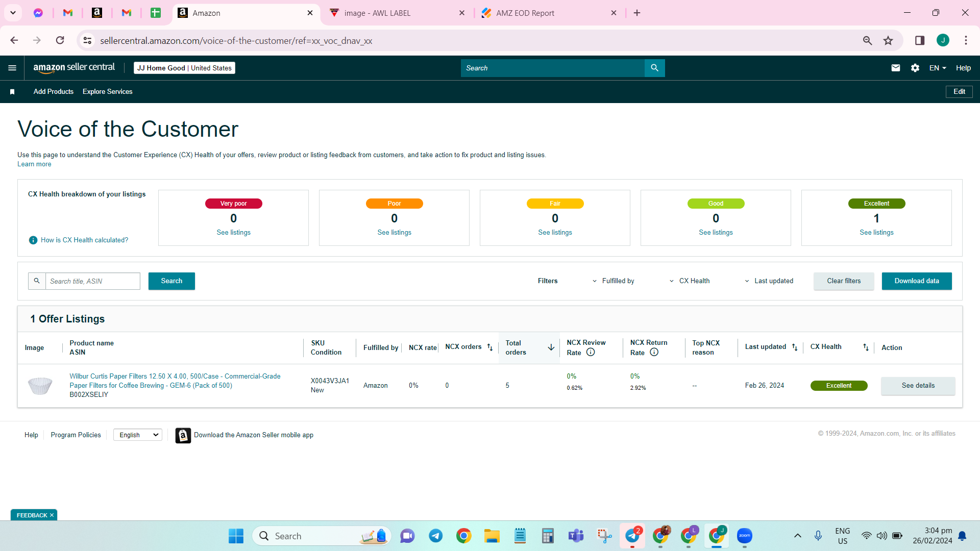Click the header search magnifier button
Viewport: 980px width, 551px height.
654,68
